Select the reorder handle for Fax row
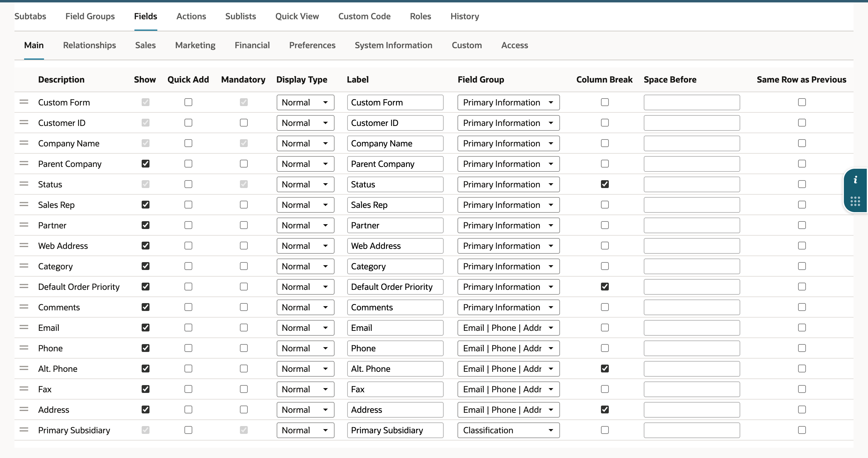868x458 pixels. coord(24,389)
